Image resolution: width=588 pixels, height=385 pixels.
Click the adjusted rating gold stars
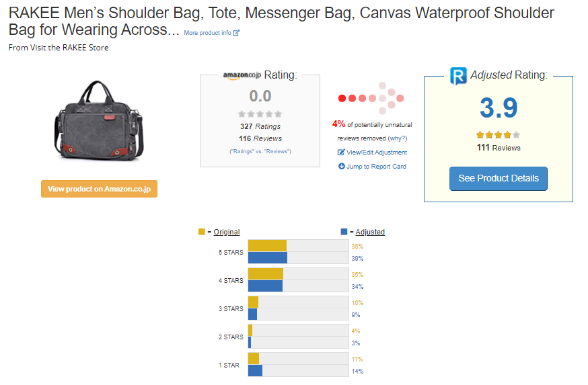(498, 134)
